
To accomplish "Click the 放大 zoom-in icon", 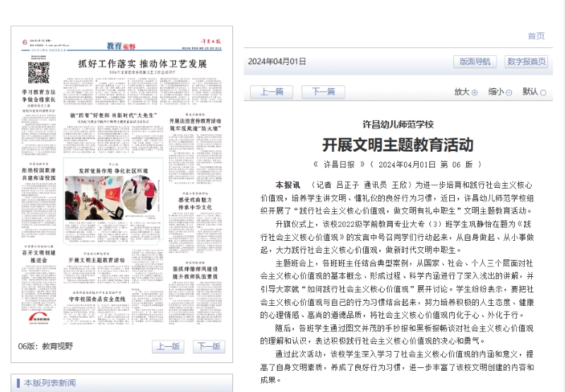I will coord(475,93).
